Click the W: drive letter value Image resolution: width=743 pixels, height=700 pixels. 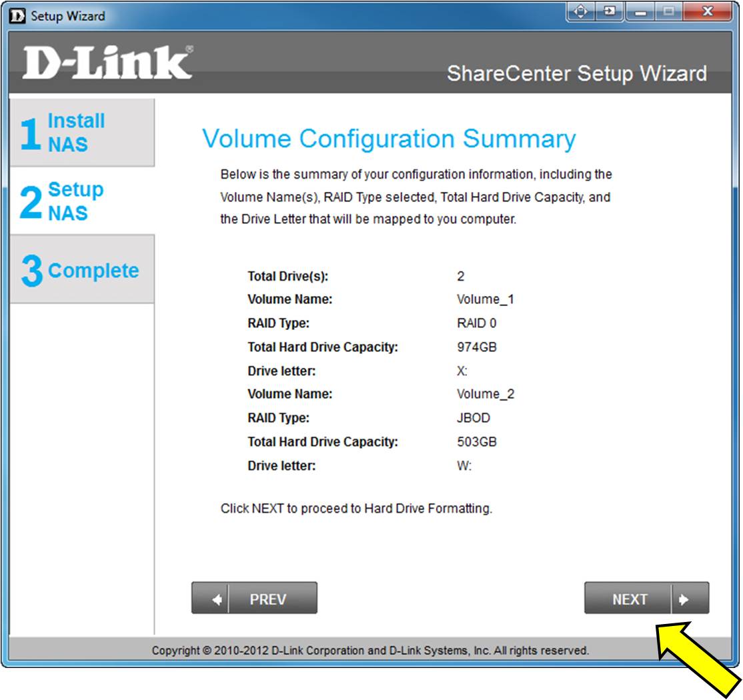[x=464, y=465]
